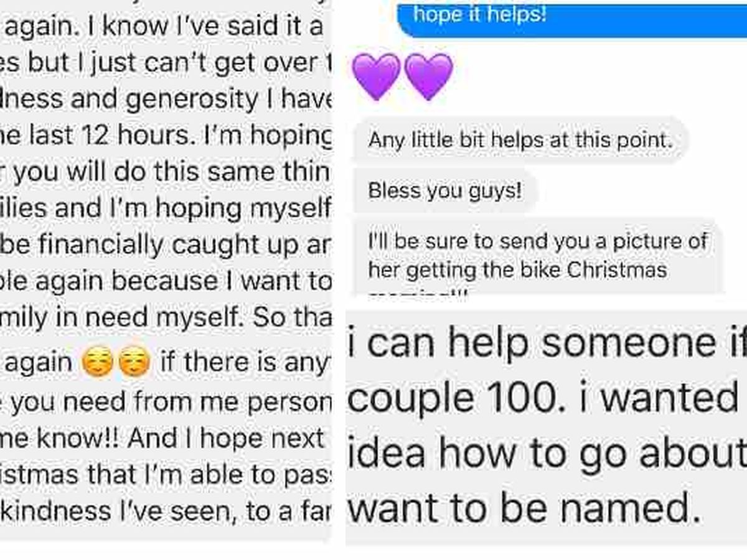Screen dimensions: 747x560
Task: Select the 'I'll be sure to send you a picture' bubble
Action: 538,255
